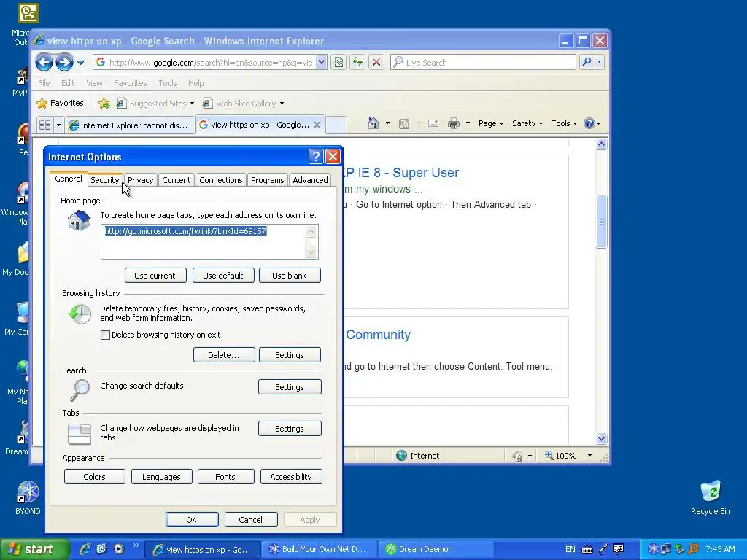The image size is (747, 560).
Task: Confirm Internet Options with OK
Action: [x=192, y=519]
